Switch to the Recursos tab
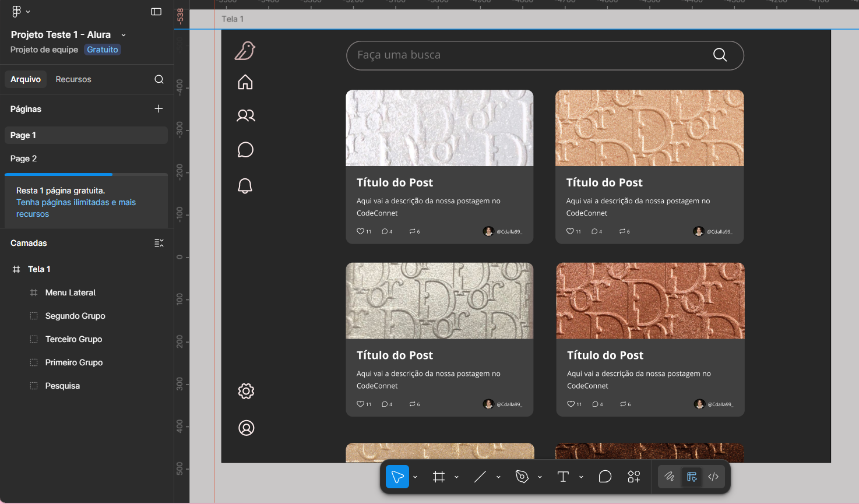 tap(73, 79)
